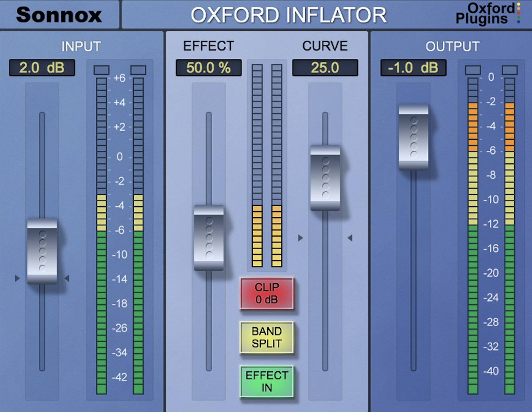Viewport: 532px width, 412px height.
Task: Click the left input level meter bar
Action: pos(102,236)
